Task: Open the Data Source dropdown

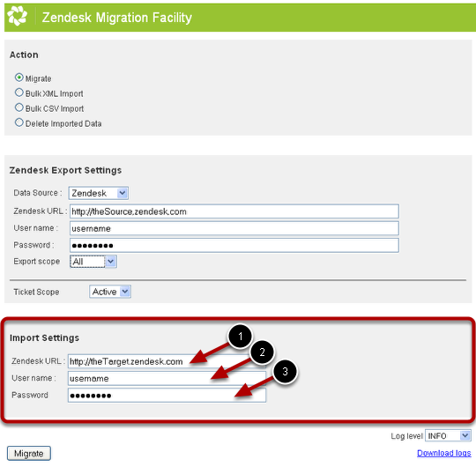Action: 99,193
